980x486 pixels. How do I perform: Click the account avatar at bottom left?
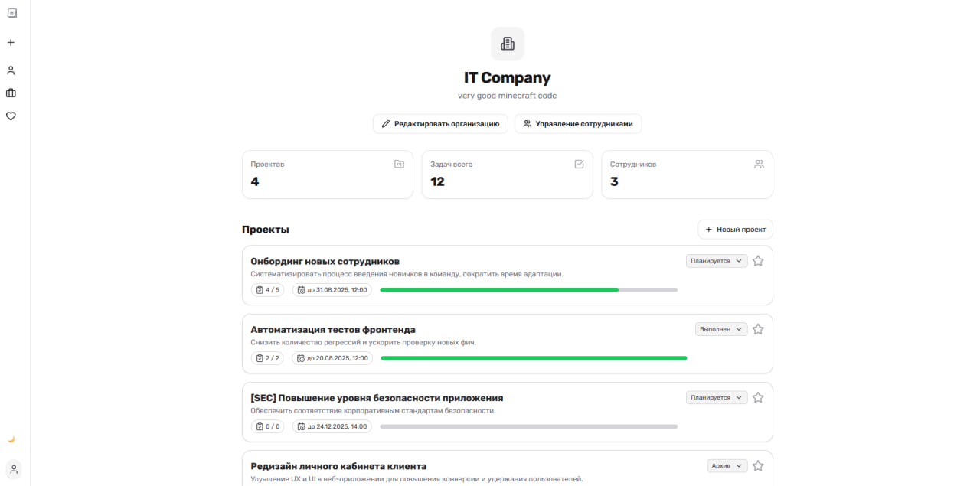[14, 468]
